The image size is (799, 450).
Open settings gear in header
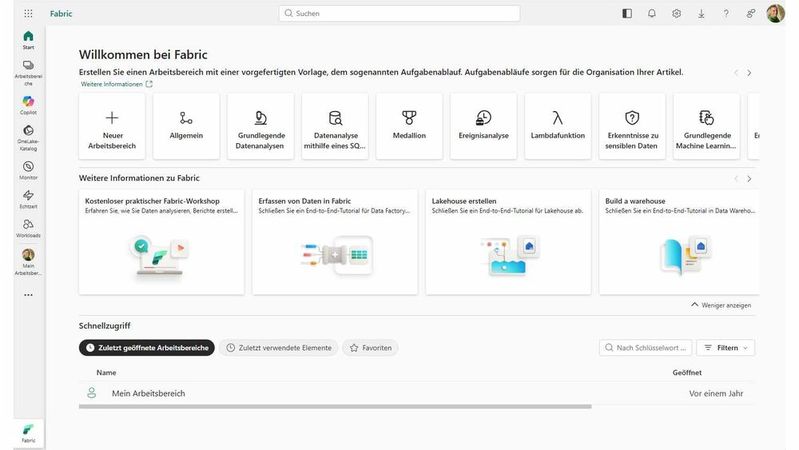676,14
